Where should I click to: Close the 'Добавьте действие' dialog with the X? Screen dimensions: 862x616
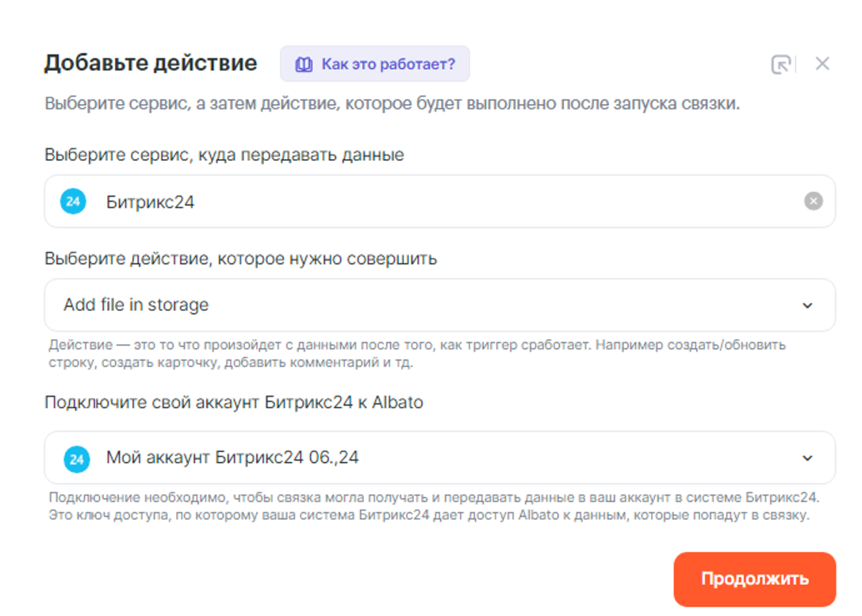822,64
